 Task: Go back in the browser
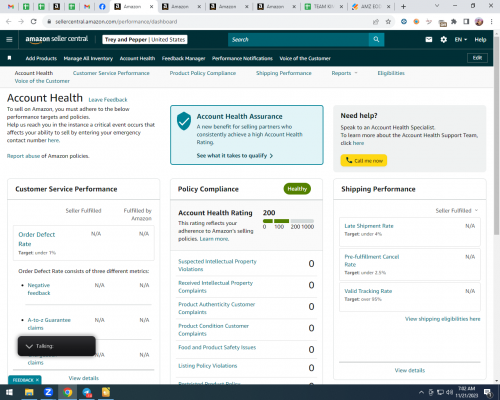pyautogui.click(x=9, y=21)
